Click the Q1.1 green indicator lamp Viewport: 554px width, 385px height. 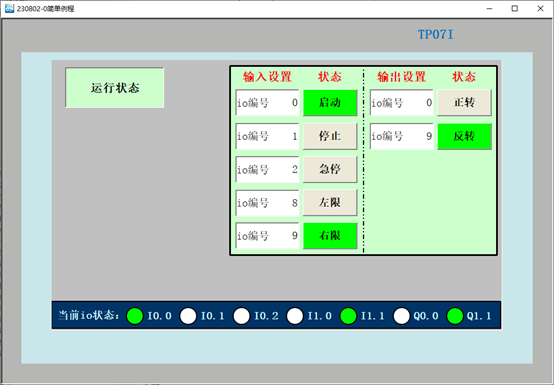tap(455, 316)
